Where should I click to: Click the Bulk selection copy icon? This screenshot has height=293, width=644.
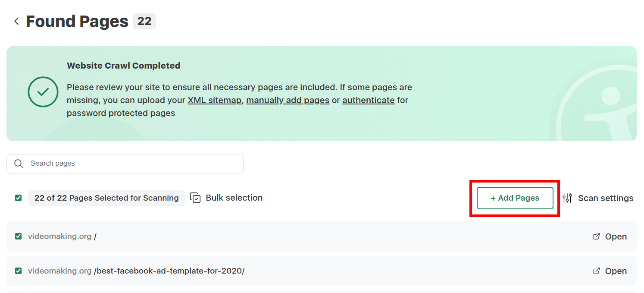[195, 198]
